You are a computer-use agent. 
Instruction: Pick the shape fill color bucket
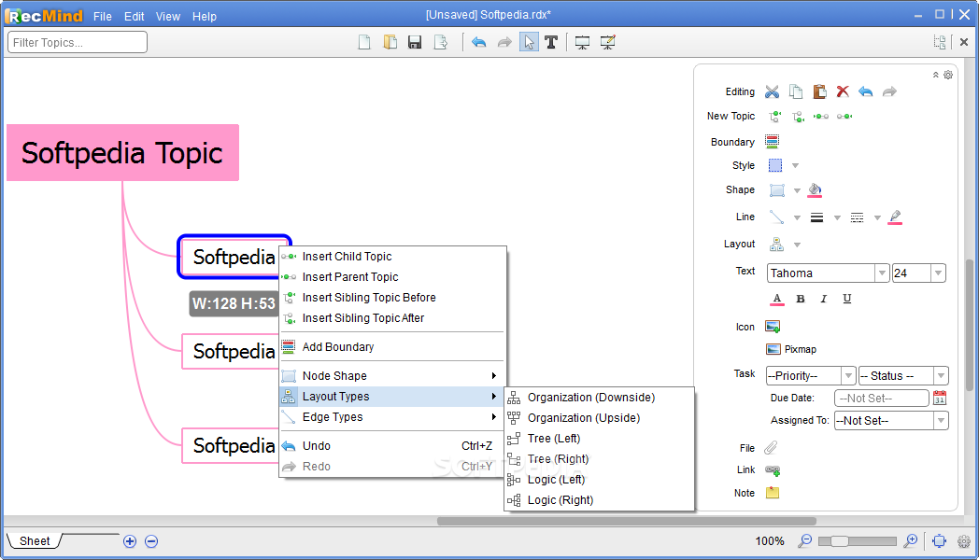click(815, 190)
